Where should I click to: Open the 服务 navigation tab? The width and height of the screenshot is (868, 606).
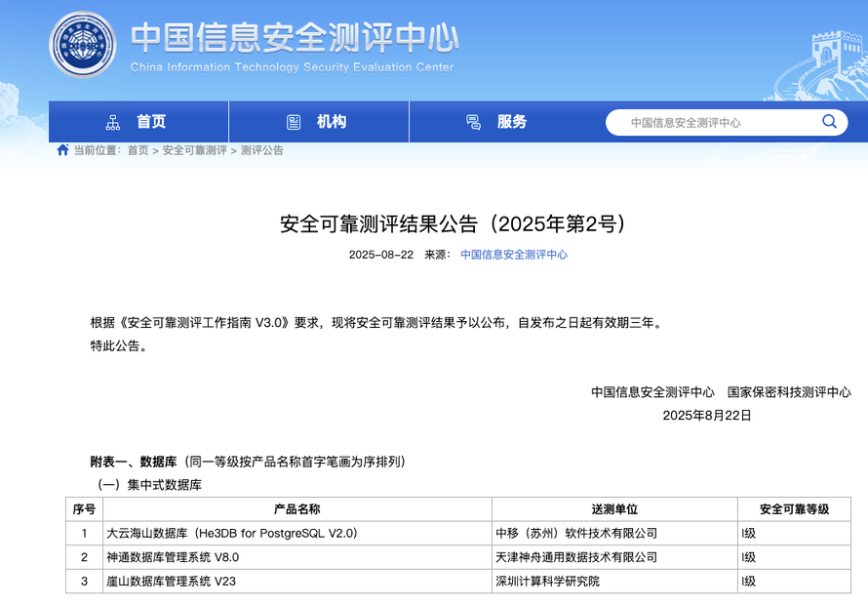coord(498,122)
